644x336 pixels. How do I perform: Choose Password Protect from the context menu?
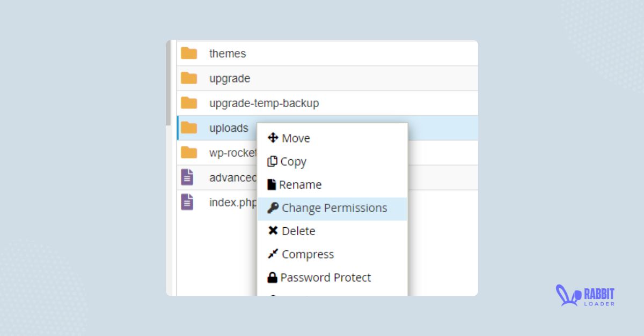[x=325, y=277]
